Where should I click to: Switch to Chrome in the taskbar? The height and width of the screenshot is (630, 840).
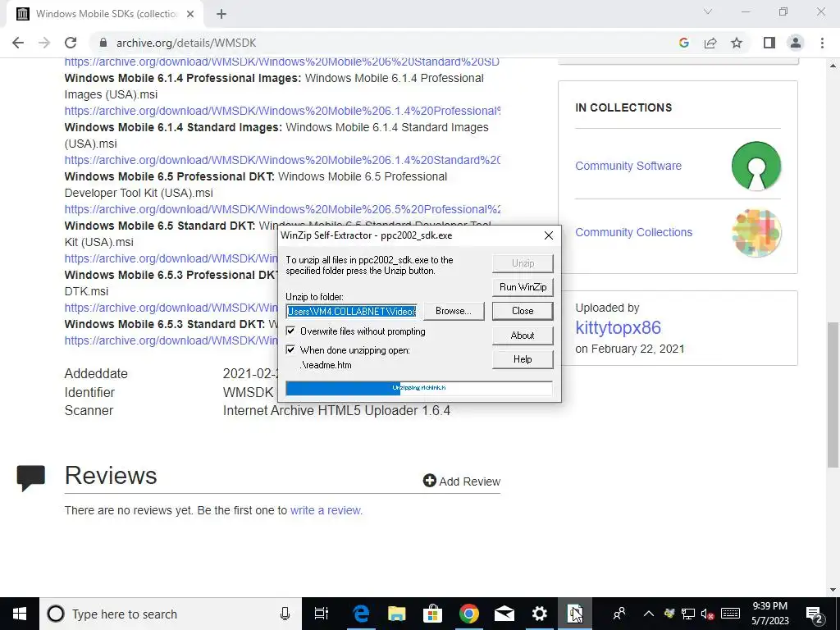click(x=468, y=614)
